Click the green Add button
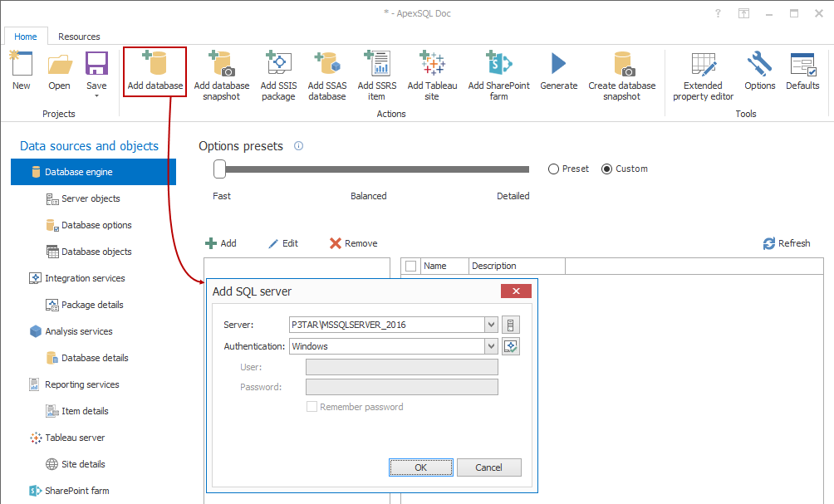This screenshot has width=834, height=504. 221,243
